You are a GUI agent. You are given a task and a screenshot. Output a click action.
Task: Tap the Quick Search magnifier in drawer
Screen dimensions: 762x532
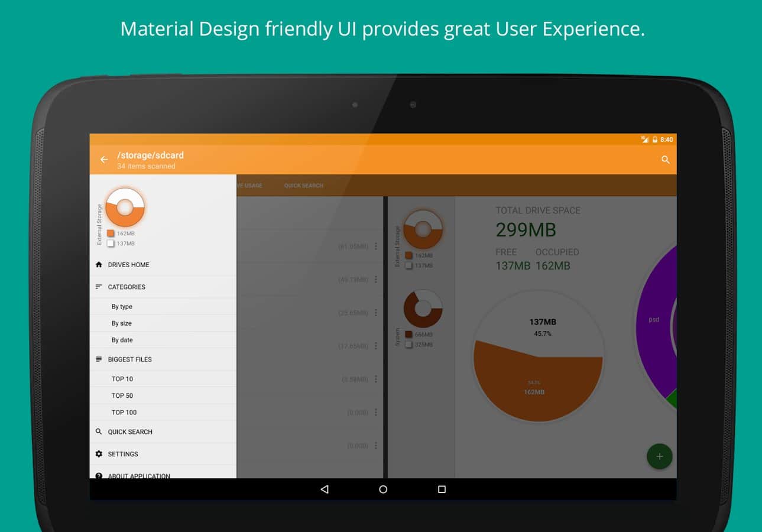coord(99,432)
